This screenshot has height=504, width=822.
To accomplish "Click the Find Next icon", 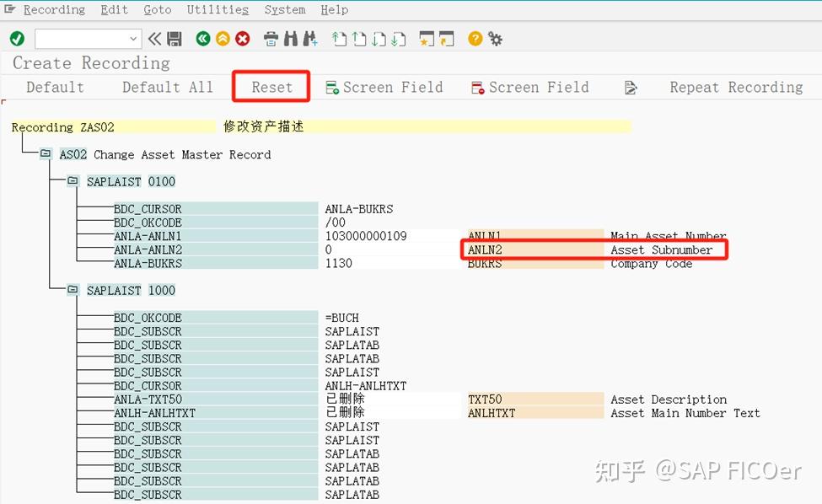I will tap(309, 39).
